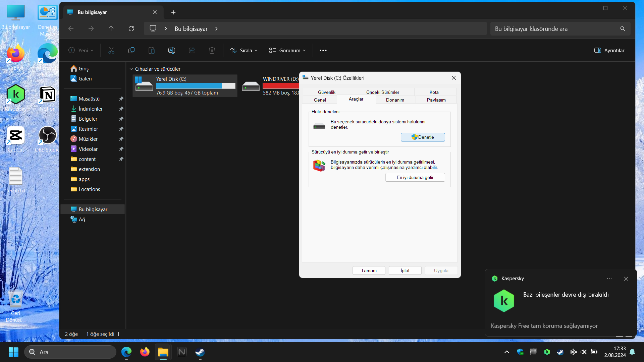The image size is (644, 362).
Task: Click the Copy toolbar icon
Action: [x=131, y=50]
